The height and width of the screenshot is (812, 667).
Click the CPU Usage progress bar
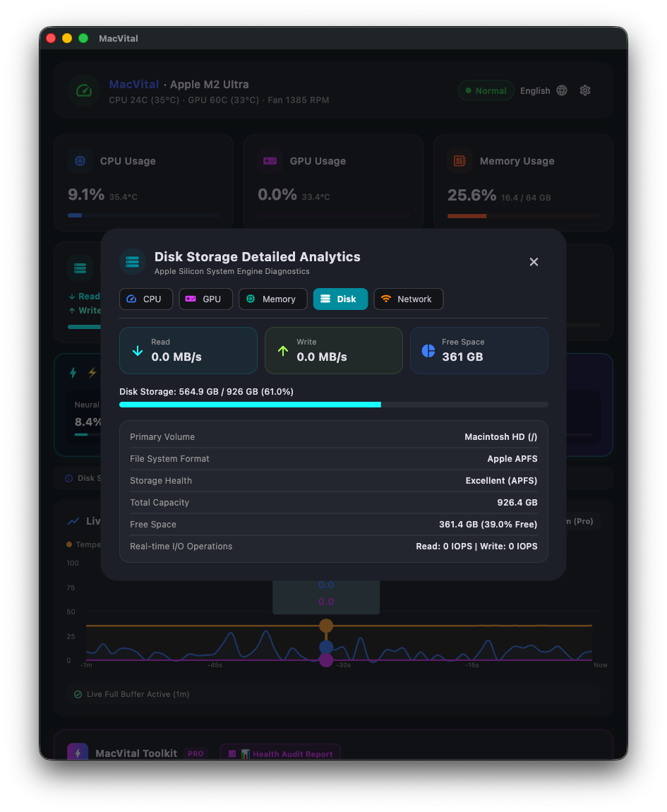coord(143,215)
